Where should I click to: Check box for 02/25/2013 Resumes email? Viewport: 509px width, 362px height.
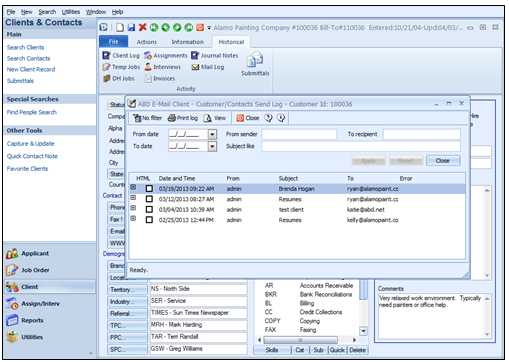(149, 220)
